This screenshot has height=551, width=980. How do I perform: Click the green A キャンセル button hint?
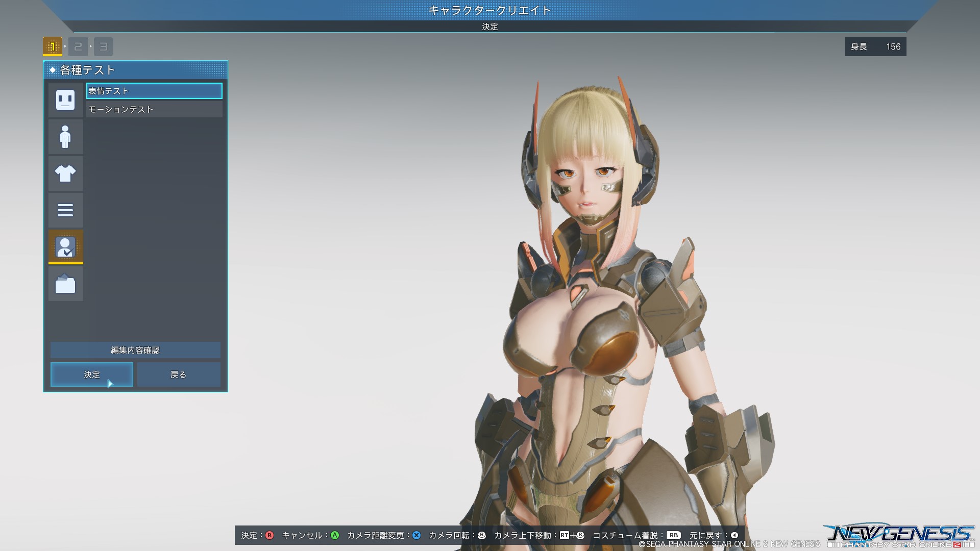[x=335, y=535]
